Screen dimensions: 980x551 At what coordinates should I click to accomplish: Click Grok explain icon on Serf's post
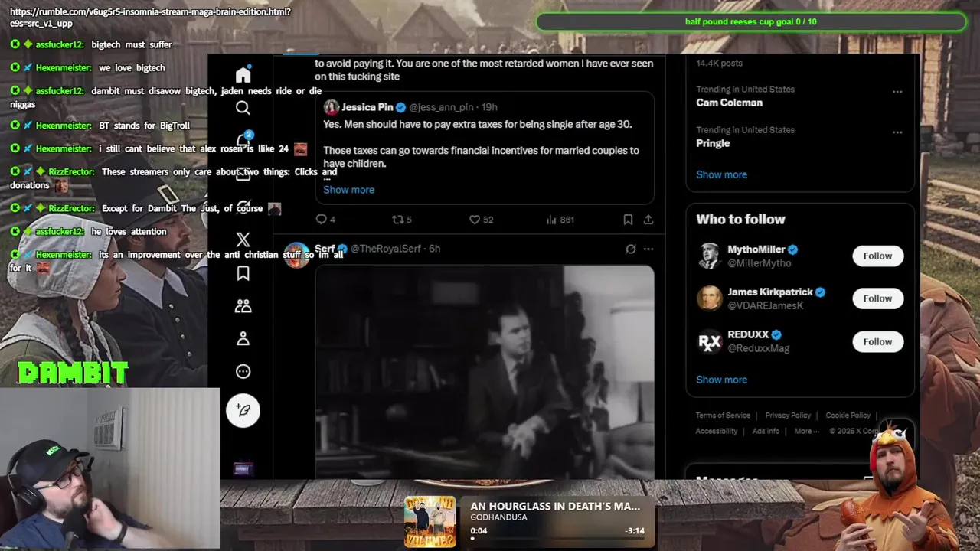630,249
